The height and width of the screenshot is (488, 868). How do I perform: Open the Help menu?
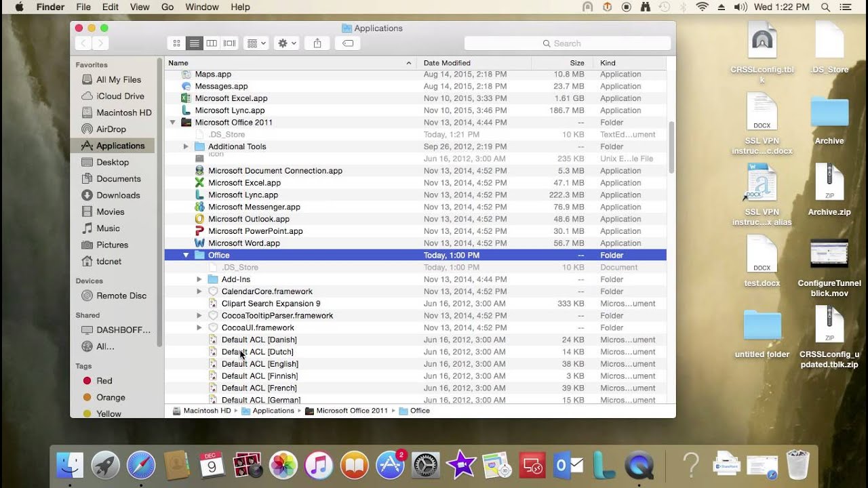click(240, 7)
